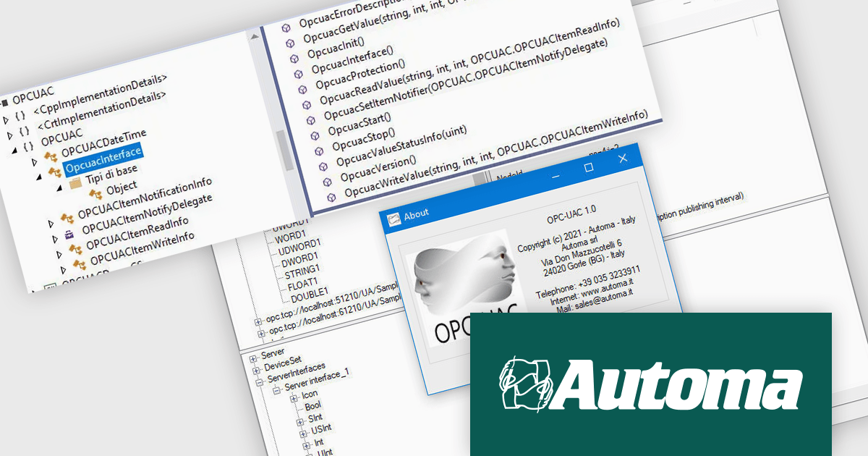Minimize the About window
Screen dimensions: 868x456
tap(556, 176)
